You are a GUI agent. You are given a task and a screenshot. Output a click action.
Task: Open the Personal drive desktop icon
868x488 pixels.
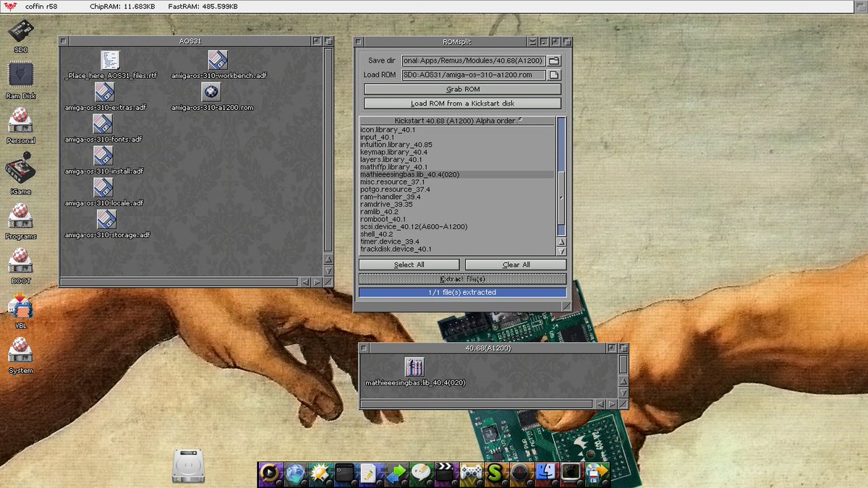21,119
